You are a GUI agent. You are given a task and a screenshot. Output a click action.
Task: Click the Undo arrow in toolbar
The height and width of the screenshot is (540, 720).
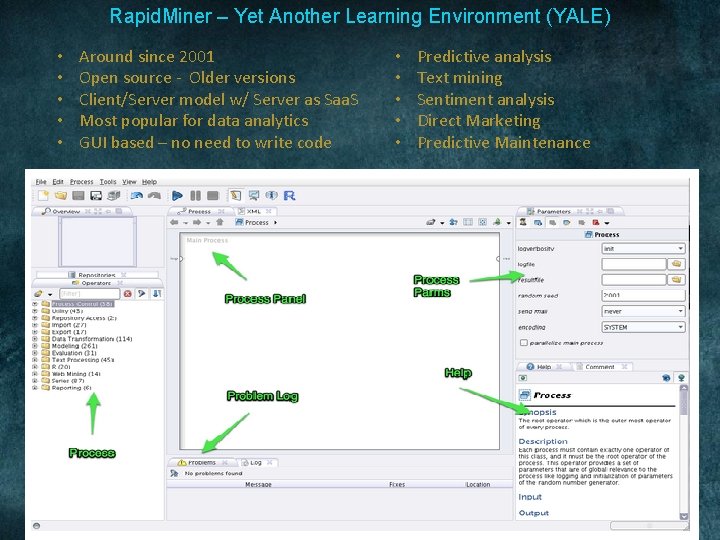click(136, 196)
